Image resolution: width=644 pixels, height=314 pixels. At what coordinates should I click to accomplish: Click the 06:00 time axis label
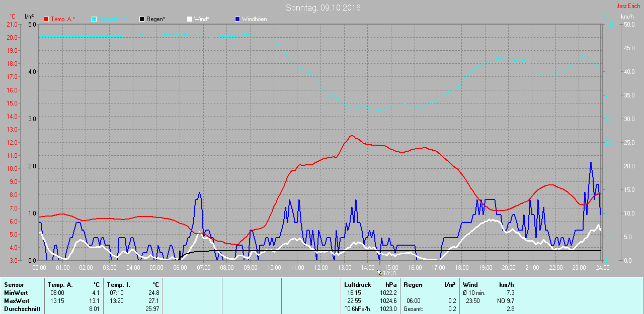coord(180,268)
